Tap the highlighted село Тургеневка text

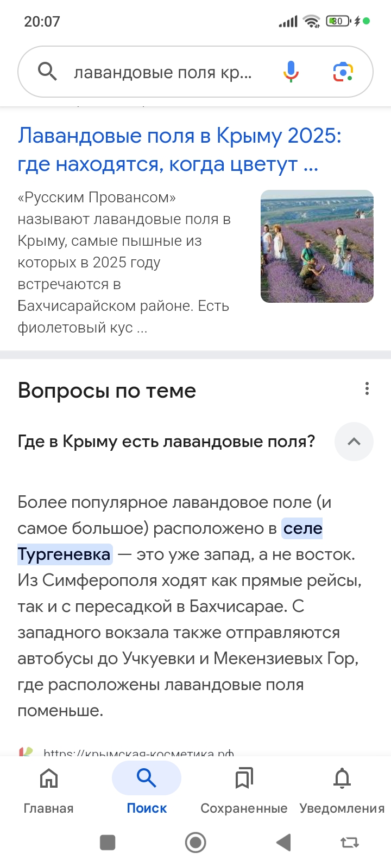(x=65, y=554)
